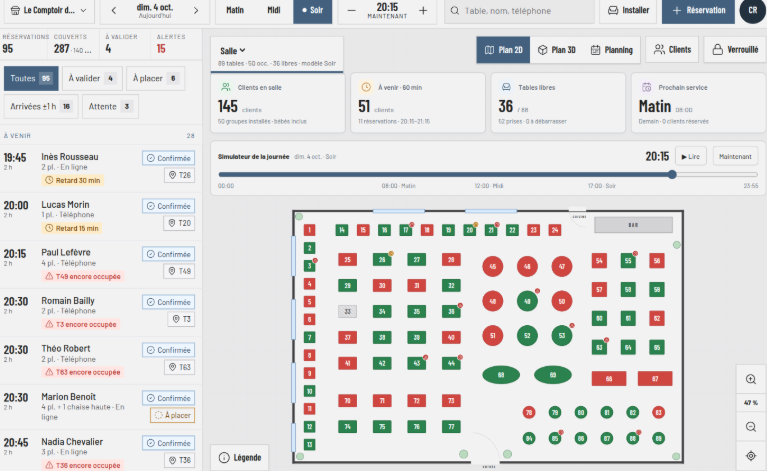The width and height of the screenshot is (767, 471).
Task: Open Paul Lefèvre's Confirmée status
Action: click(x=169, y=254)
